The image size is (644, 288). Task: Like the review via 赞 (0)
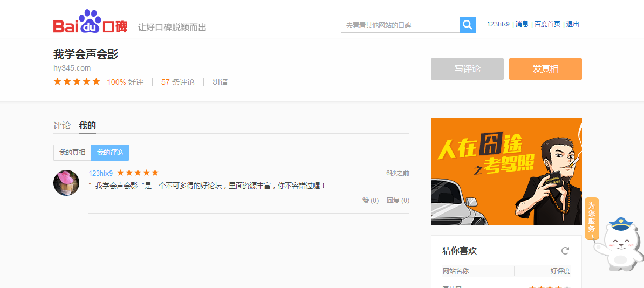(371, 201)
